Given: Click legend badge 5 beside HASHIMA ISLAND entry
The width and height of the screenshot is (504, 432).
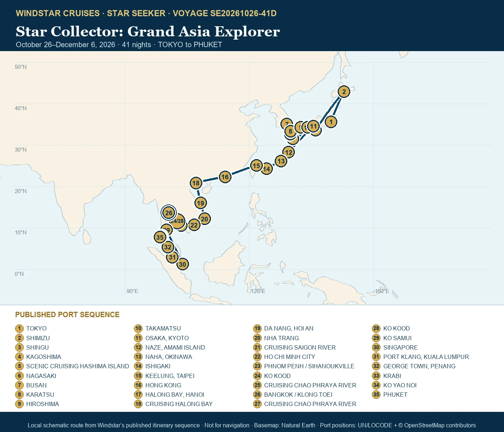Looking at the screenshot, I should pos(19,366).
